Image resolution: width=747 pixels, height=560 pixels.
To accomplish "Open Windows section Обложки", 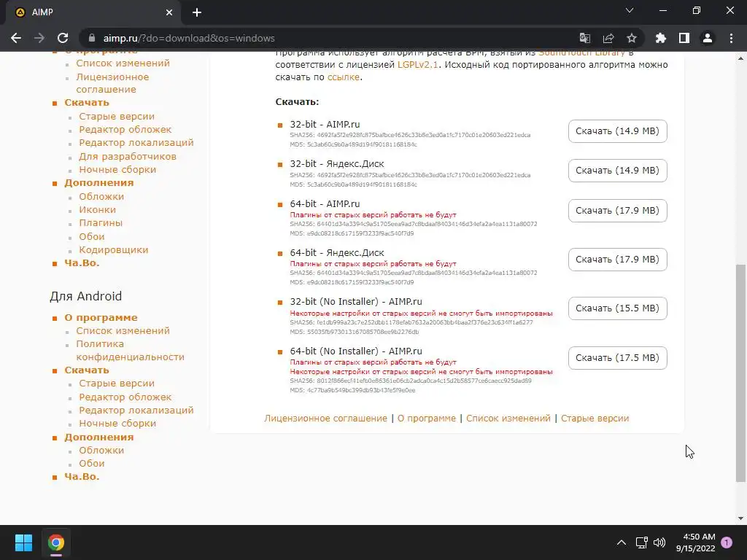I will click(x=101, y=196).
